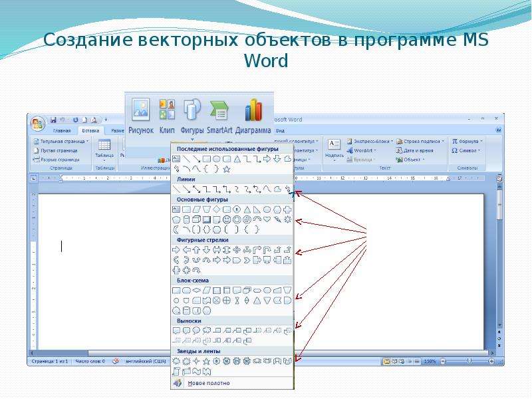Save document via quick access toolbar

(x=53, y=120)
